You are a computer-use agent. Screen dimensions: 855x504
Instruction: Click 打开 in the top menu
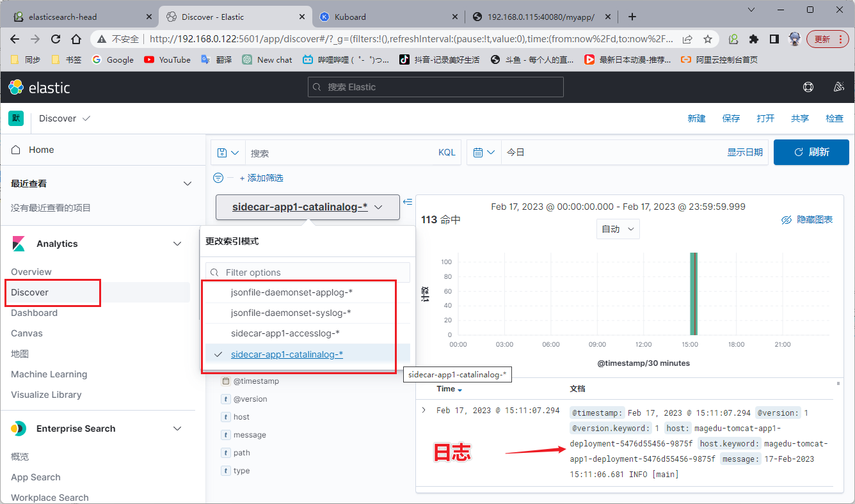tap(765, 118)
